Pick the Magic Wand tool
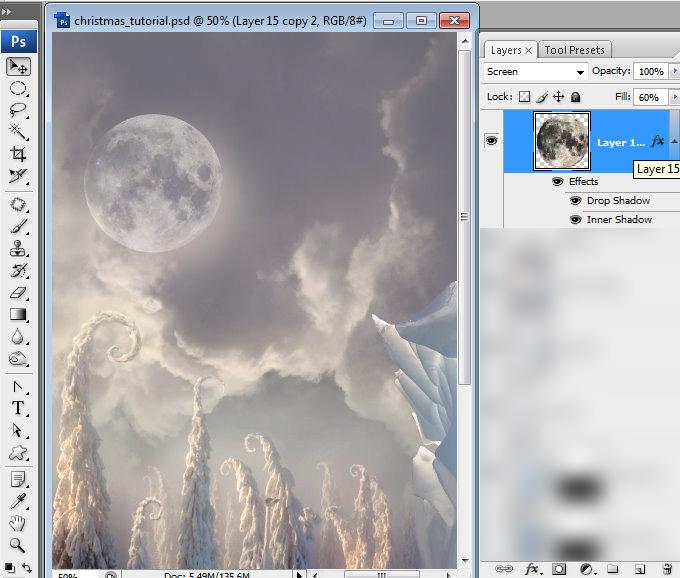680x578 pixels. (x=18, y=131)
